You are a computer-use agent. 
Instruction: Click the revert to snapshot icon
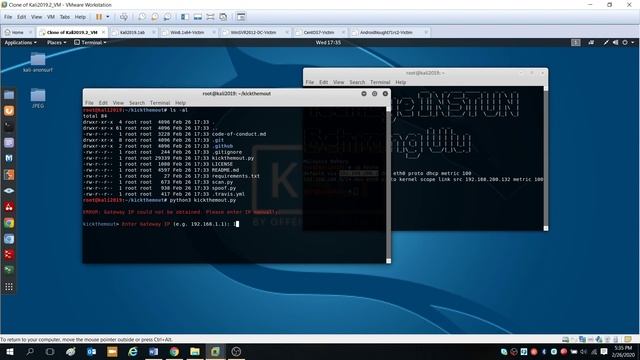point(155,17)
